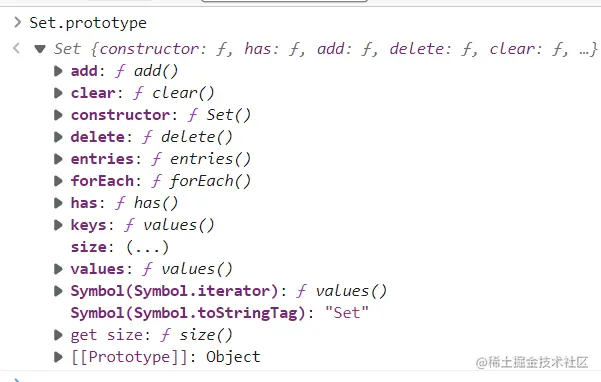
Task: Expand the has function property
Action: (58, 203)
